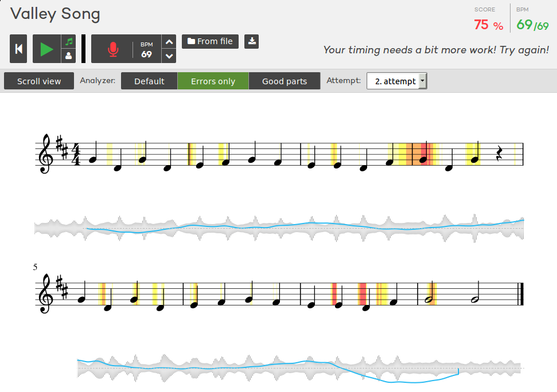Click the final half note on second staff
Viewport: 557px width, 392px height.
click(x=474, y=299)
